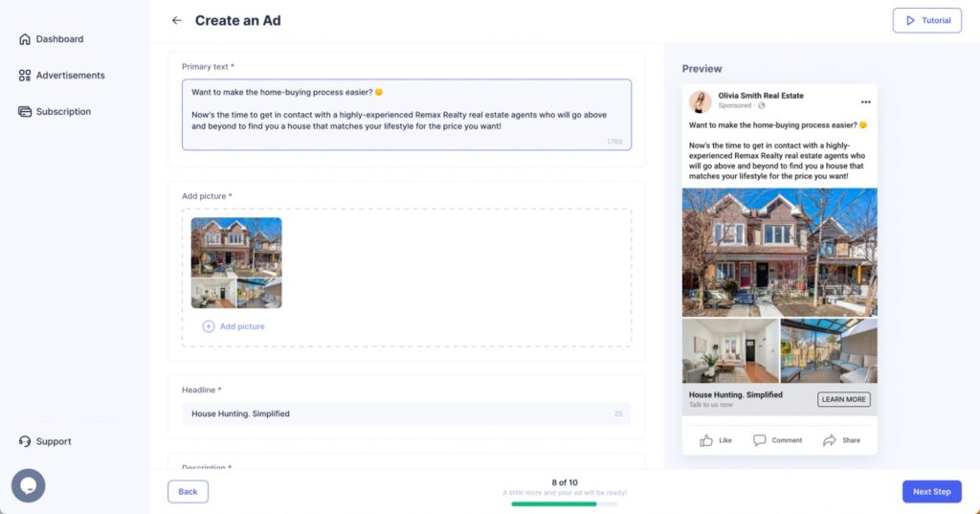Select the uploaded house picture thumbnail
980x514 pixels.
click(236, 262)
